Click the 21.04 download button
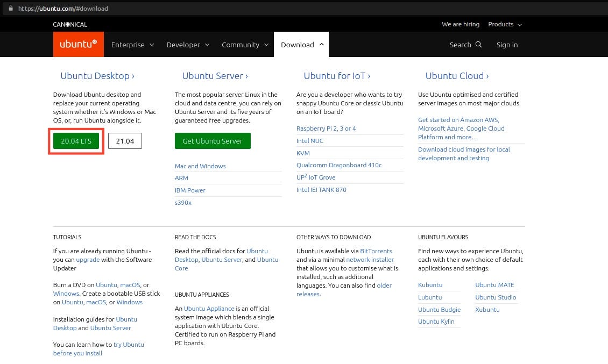 [125, 141]
